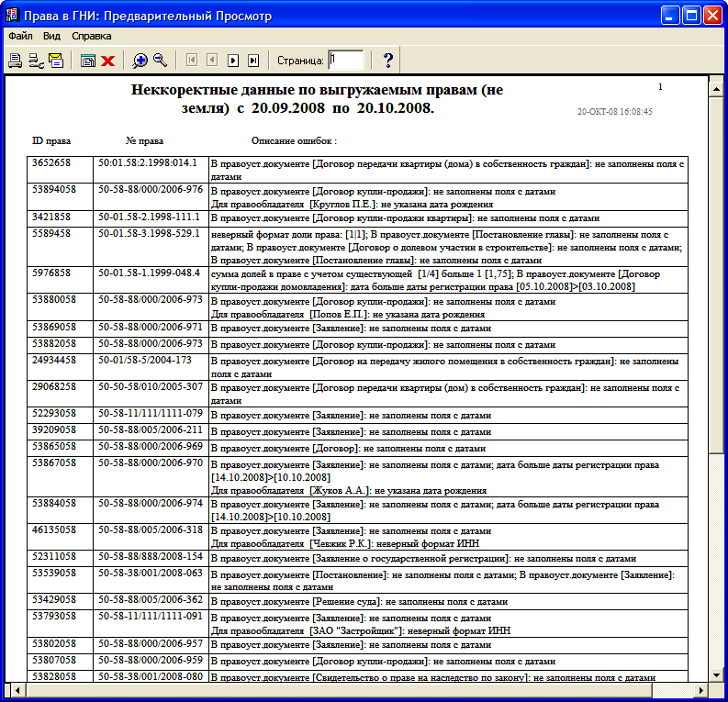Click right number 50-58-88/888/2008-154

(x=151, y=556)
